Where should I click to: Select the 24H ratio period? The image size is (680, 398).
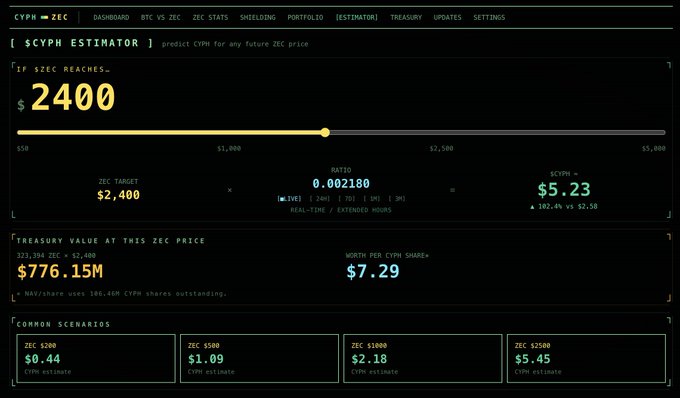320,199
